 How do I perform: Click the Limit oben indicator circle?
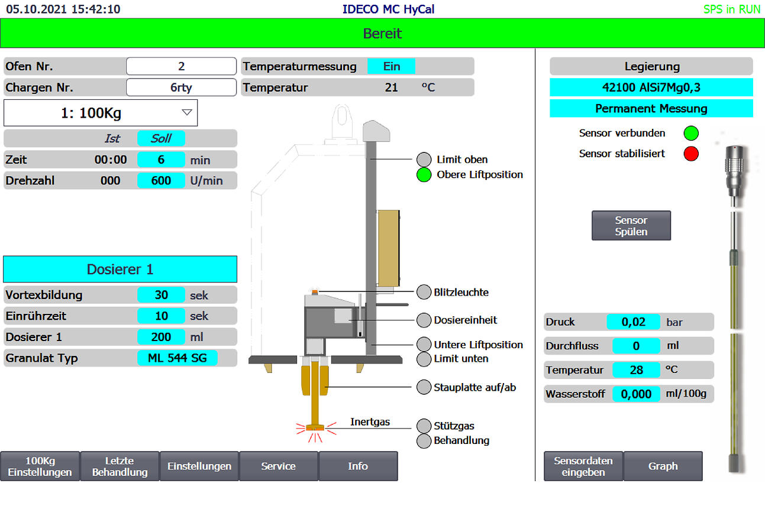point(424,160)
